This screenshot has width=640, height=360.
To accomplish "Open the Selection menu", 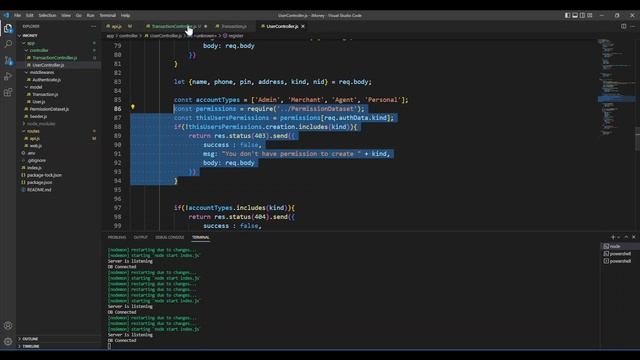I will point(47,15).
